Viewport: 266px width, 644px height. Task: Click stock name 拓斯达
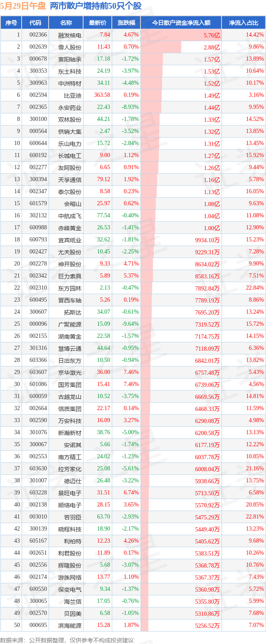73,312
